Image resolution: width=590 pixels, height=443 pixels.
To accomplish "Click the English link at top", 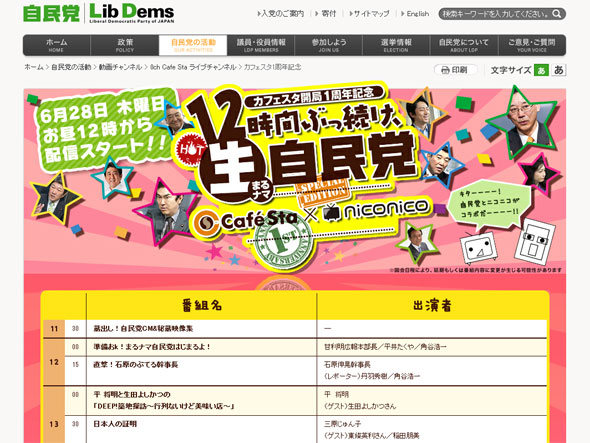I will (x=415, y=14).
